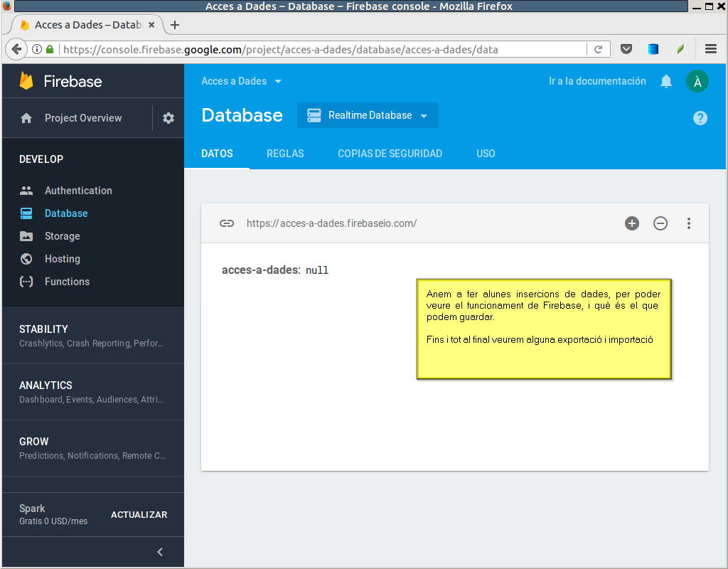Collapse all nodes with minus icon
The height and width of the screenshot is (569, 728).
click(x=660, y=223)
